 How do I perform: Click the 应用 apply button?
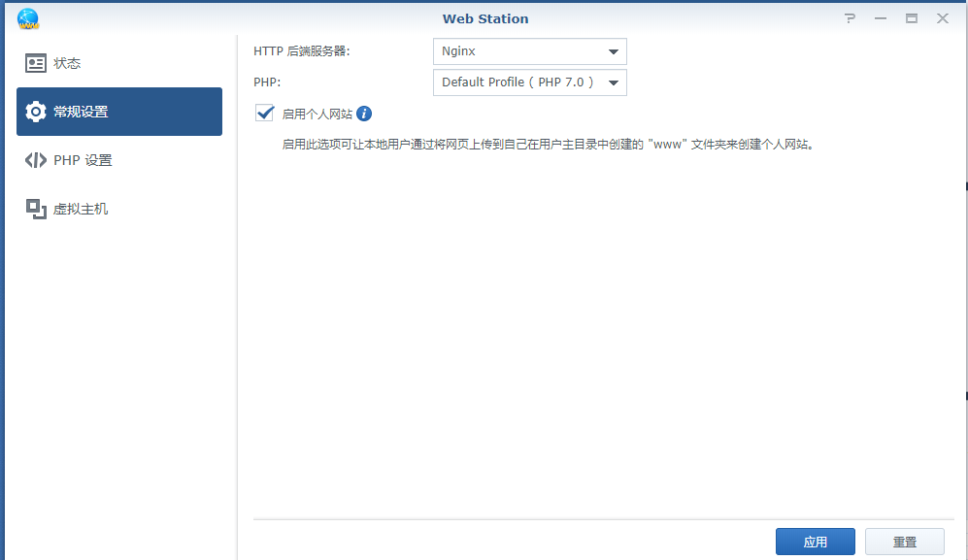(x=815, y=542)
